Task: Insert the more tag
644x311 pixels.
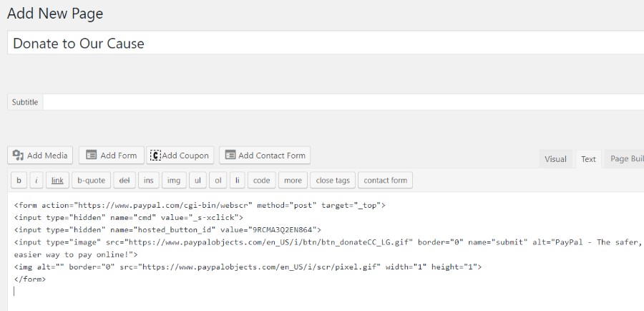Action: 292,181
